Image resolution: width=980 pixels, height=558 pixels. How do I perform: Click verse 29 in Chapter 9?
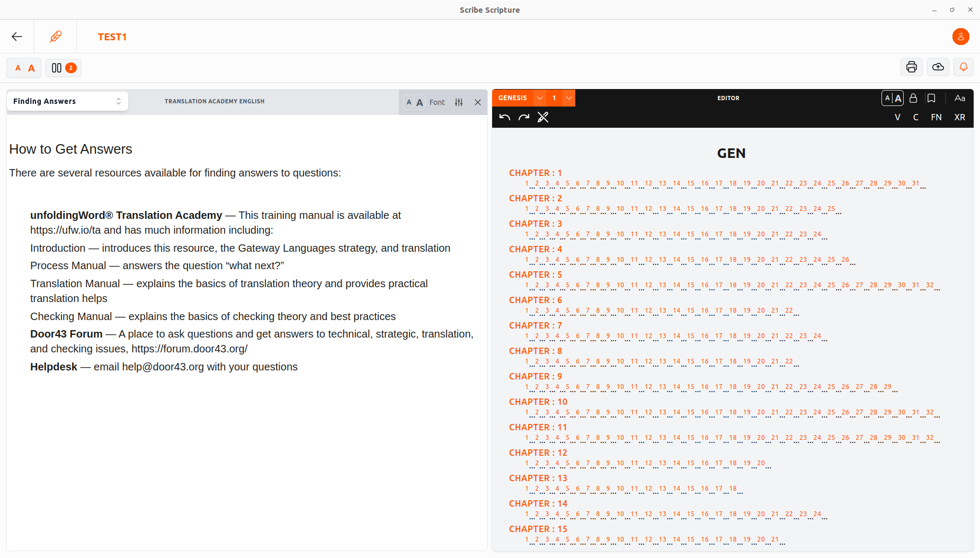(x=888, y=387)
